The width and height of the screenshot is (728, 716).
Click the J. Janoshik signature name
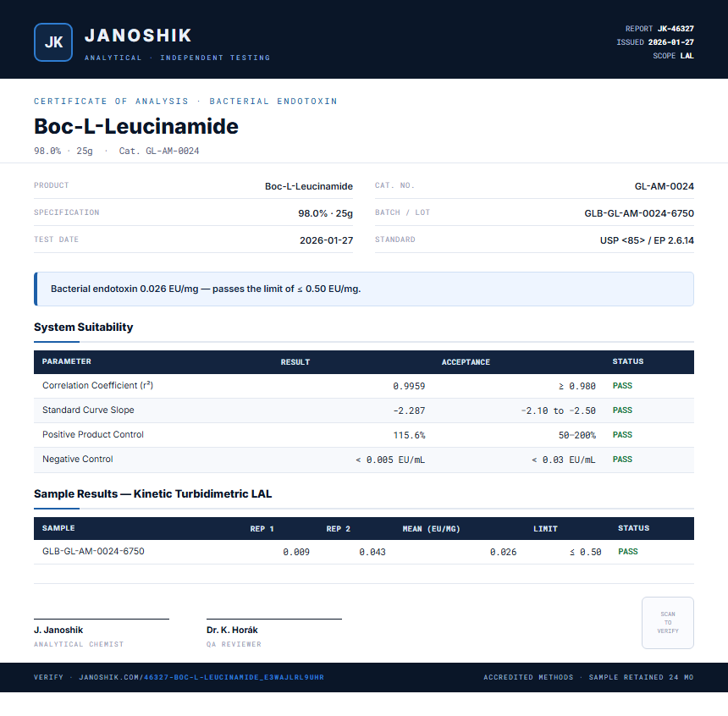[58, 631]
